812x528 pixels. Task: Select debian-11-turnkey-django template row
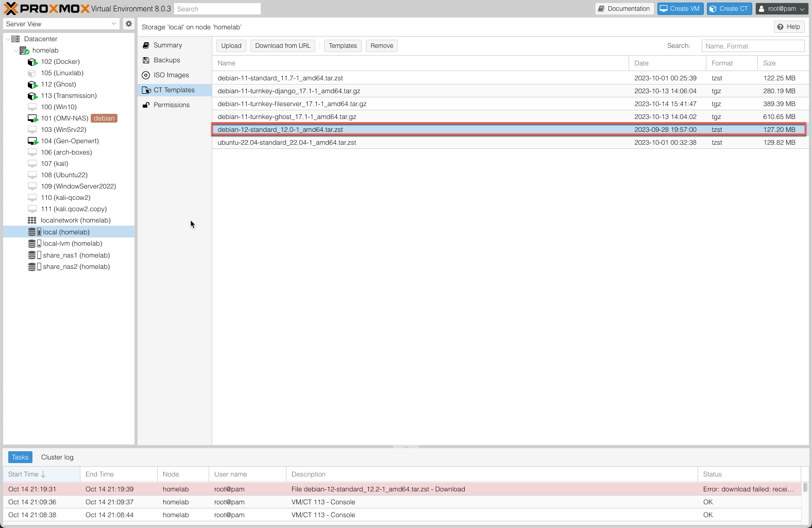click(510, 91)
